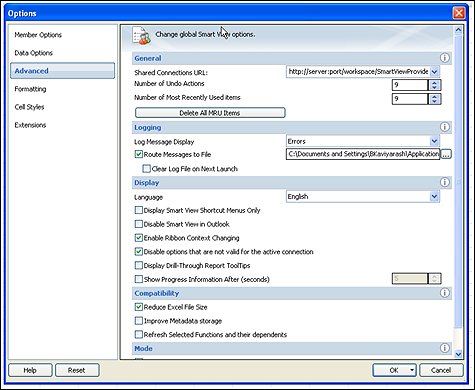475x390 pixels.
Task: Click the Smart View options header icon
Action: tap(141, 35)
